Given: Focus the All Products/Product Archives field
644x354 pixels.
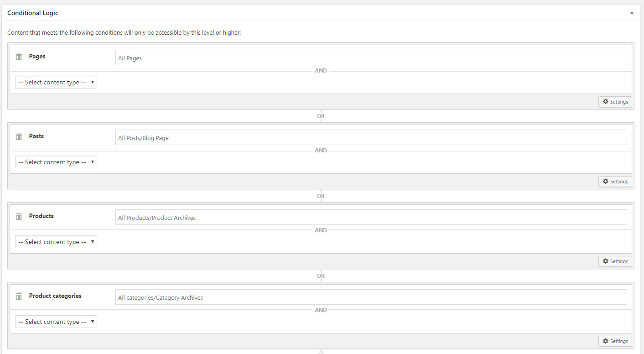Looking at the screenshot, I should coord(371,217).
